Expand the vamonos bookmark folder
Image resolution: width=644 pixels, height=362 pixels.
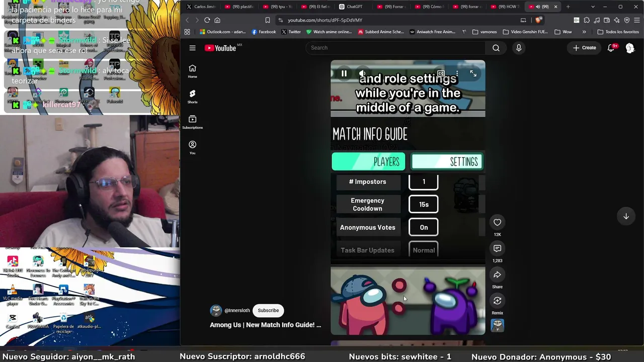[485, 32]
